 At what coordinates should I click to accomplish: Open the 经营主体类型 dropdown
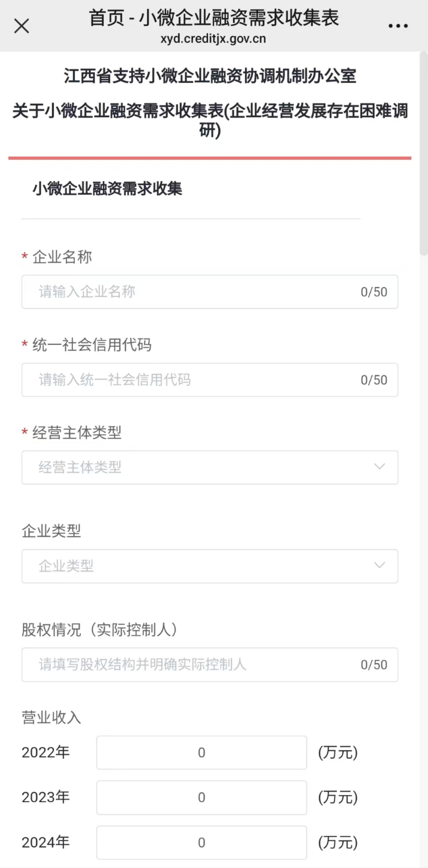point(198,467)
